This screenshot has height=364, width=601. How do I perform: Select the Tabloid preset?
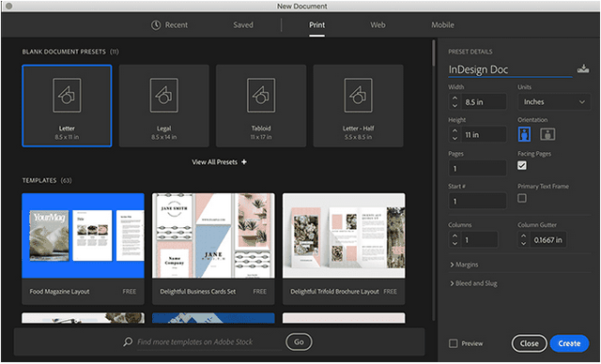coord(261,106)
